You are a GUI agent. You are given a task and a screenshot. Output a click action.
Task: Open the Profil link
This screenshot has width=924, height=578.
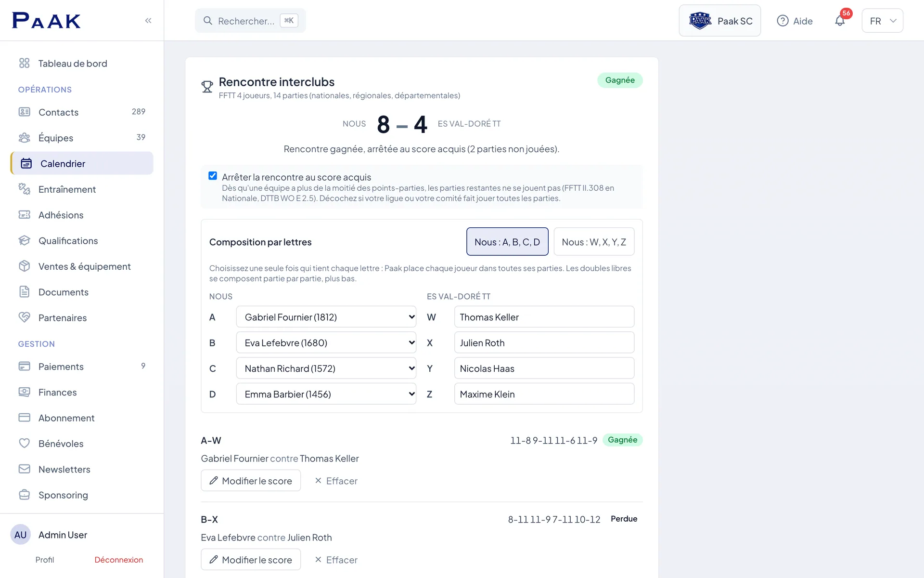(x=45, y=560)
